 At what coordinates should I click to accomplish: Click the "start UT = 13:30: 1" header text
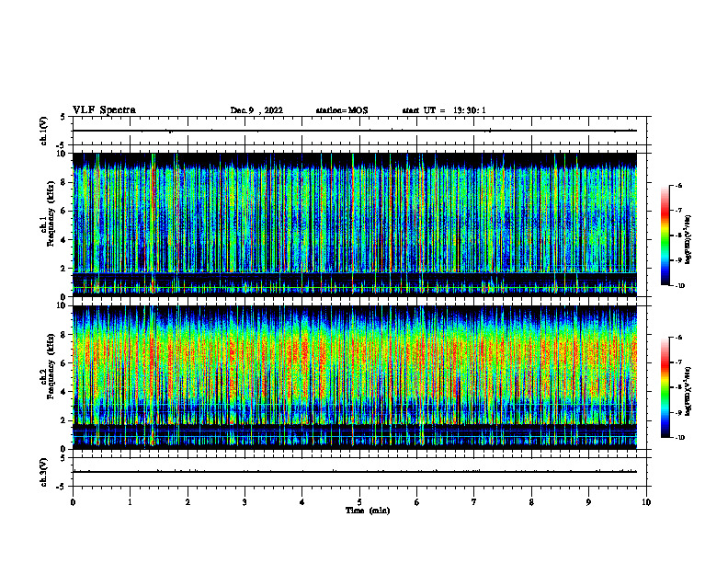coord(444,110)
